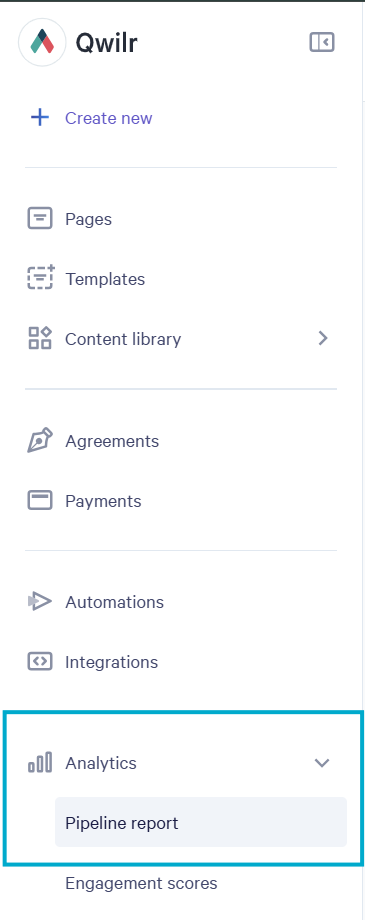Open the Engagement scores submenu item
This screenshot has height=920, width=365.
[141, 883]
